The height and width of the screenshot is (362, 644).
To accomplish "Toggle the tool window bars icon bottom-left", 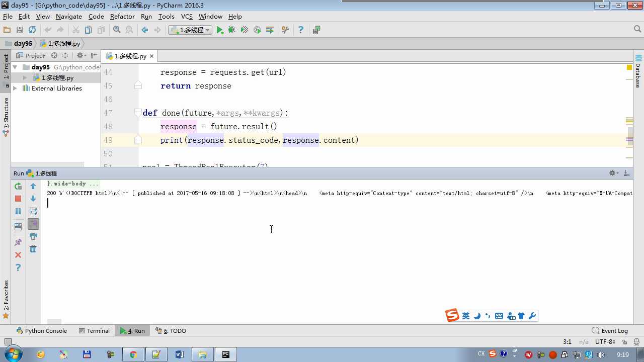I will click(x=8, y=342).
